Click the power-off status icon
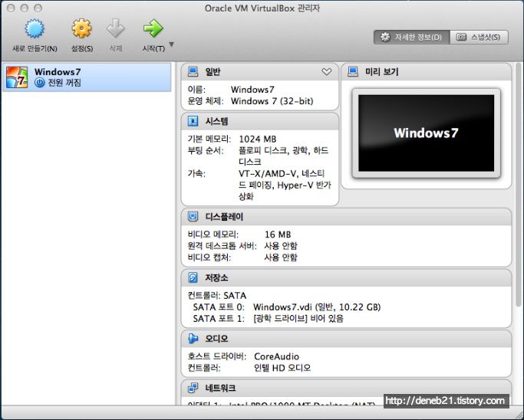This screenshot has height=420, width=524. pos(39,83)
